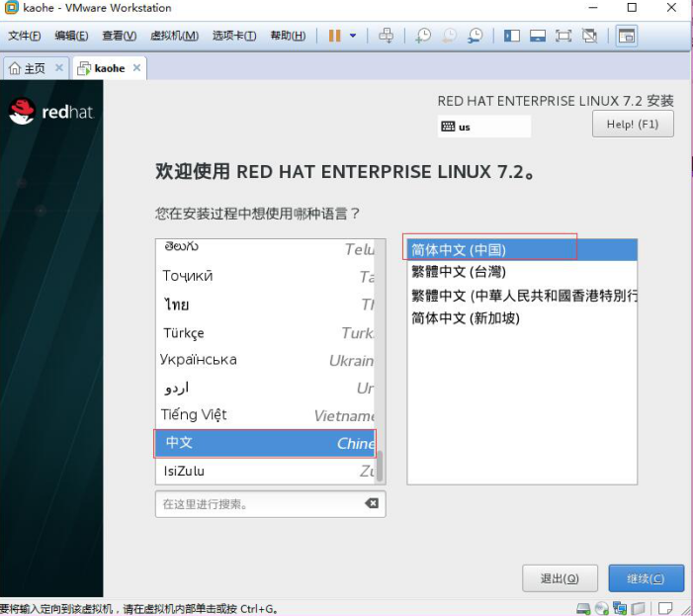Screen dimensions: 693x616
Task: Send Ctrl+Alt+Del to the VM
Action: [386, 36]
